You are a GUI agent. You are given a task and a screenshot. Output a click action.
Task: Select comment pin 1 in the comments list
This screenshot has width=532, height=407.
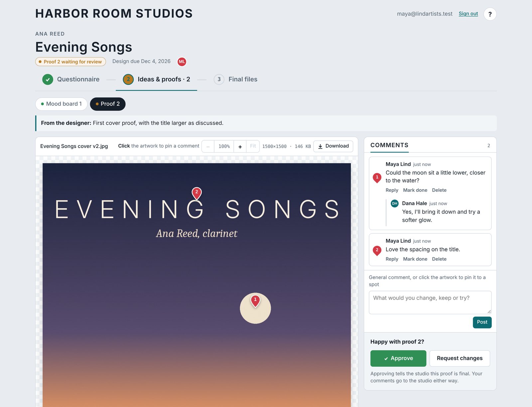tap(377, 178)
